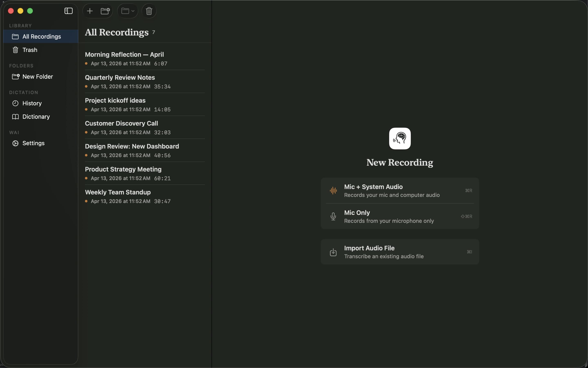Viewport: 588px width, 368px height.
Task: Select Weekly Team Standup recording
Action: 145,196
